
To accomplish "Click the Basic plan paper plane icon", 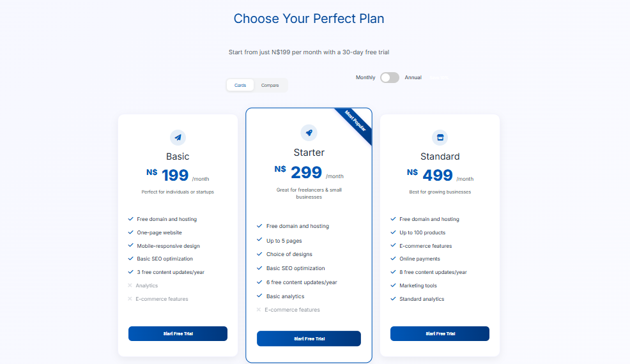I will click(178, 137).
